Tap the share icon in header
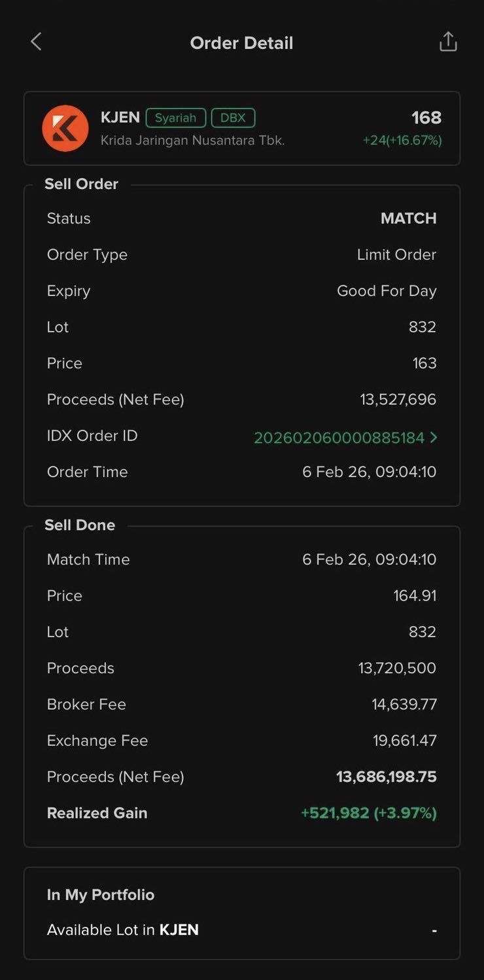The height and width of the screenshot is (980, 484). coord(448,42)
